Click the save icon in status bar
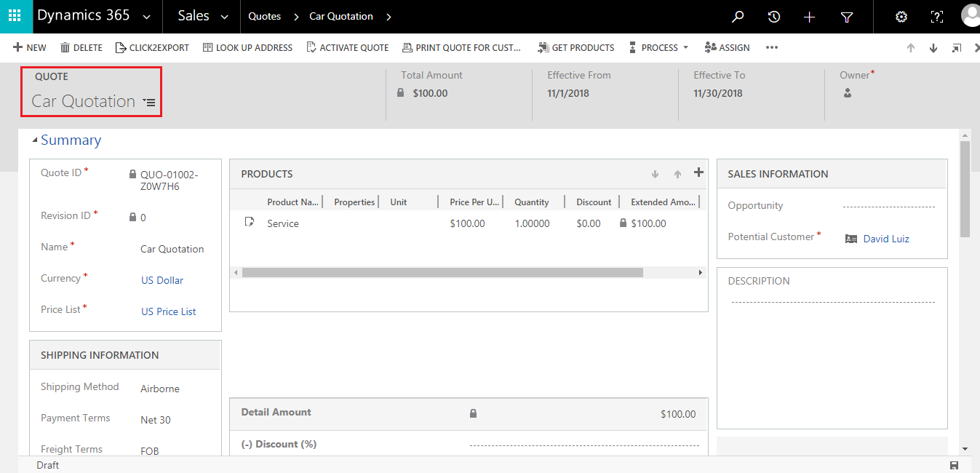Screen dimensions: 980x473 pyautogui.click(x=954, y=465)
